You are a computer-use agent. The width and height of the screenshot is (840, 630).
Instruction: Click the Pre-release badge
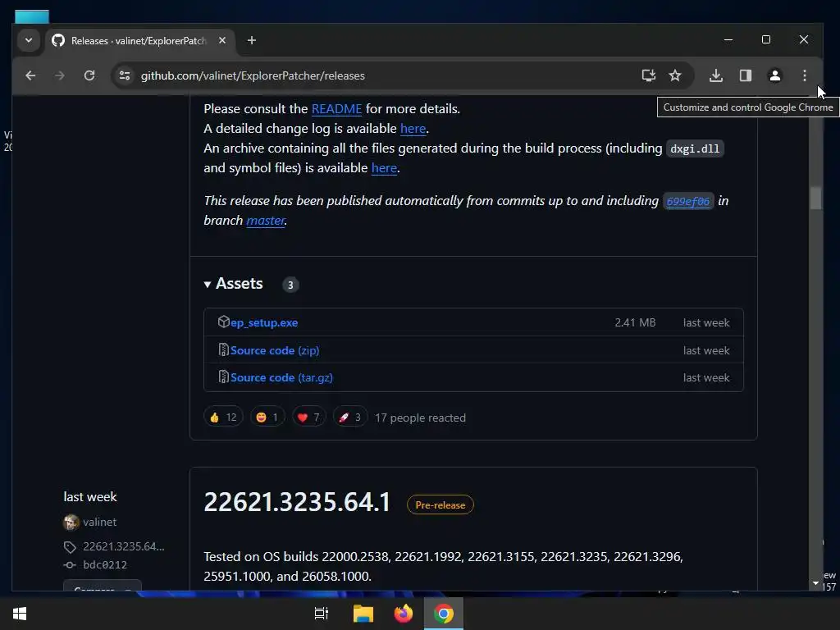pos(441,504)
